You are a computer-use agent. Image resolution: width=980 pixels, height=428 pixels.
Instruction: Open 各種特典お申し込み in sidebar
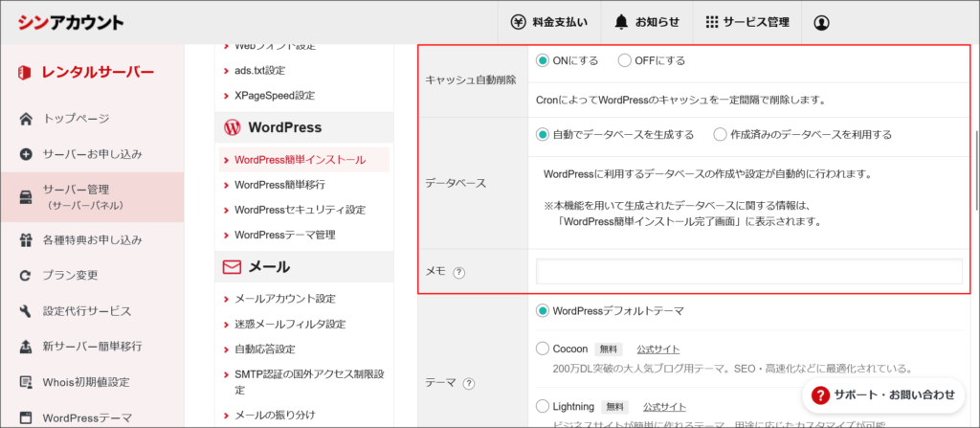click(92, 239)
